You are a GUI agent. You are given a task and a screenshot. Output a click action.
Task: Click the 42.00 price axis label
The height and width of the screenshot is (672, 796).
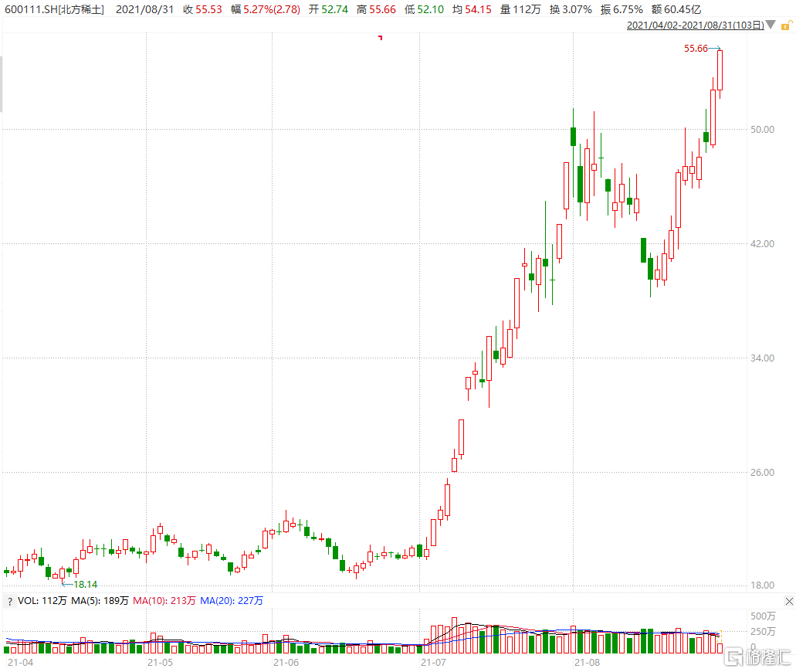pyautogui.click(x=763, y=244)
